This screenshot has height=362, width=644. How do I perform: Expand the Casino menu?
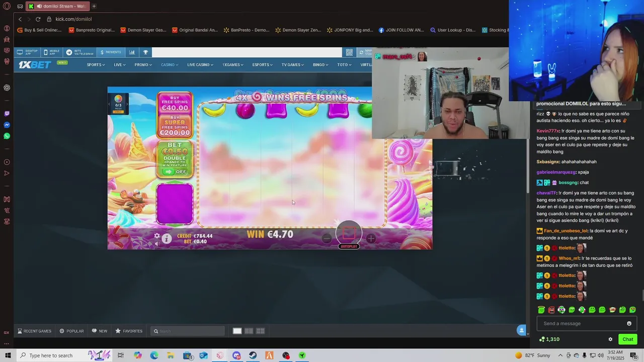pyautogui.click(x=170, y=65)
